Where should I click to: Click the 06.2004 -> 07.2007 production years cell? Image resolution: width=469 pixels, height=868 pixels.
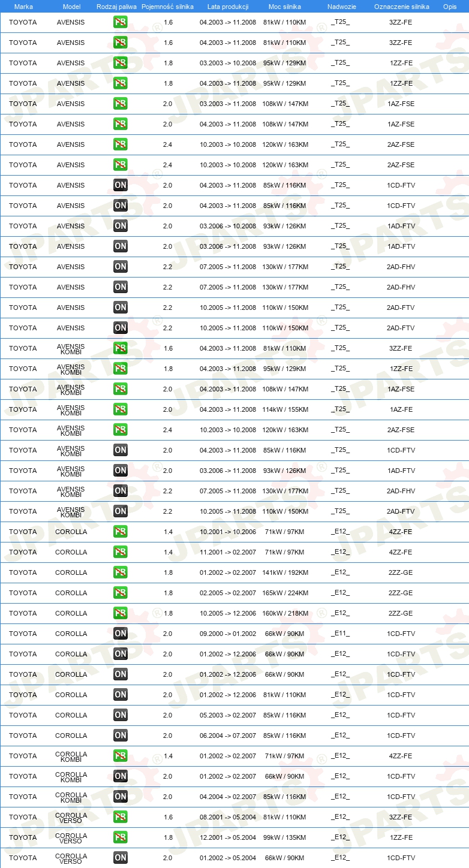point(228,736)
